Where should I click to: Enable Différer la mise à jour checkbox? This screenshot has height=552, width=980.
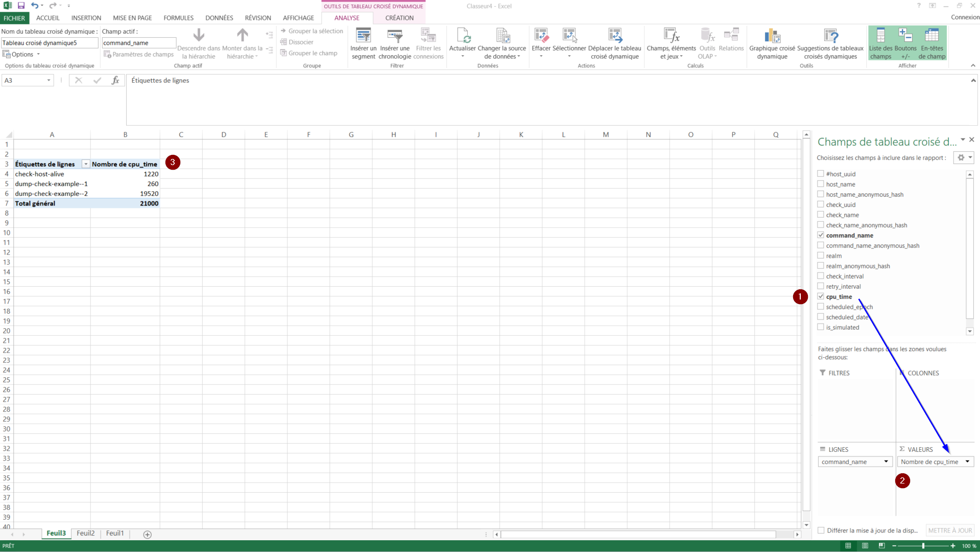coord(821,531)
